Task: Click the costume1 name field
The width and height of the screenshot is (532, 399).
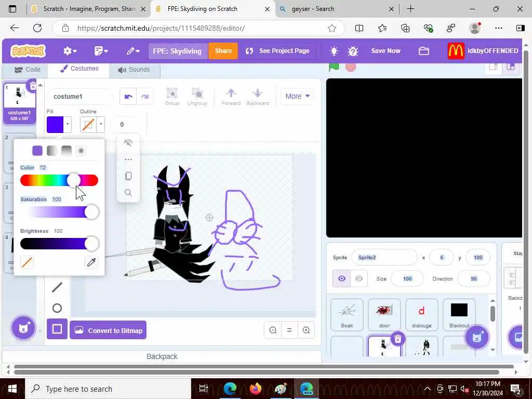Action: tap(79, 96)
